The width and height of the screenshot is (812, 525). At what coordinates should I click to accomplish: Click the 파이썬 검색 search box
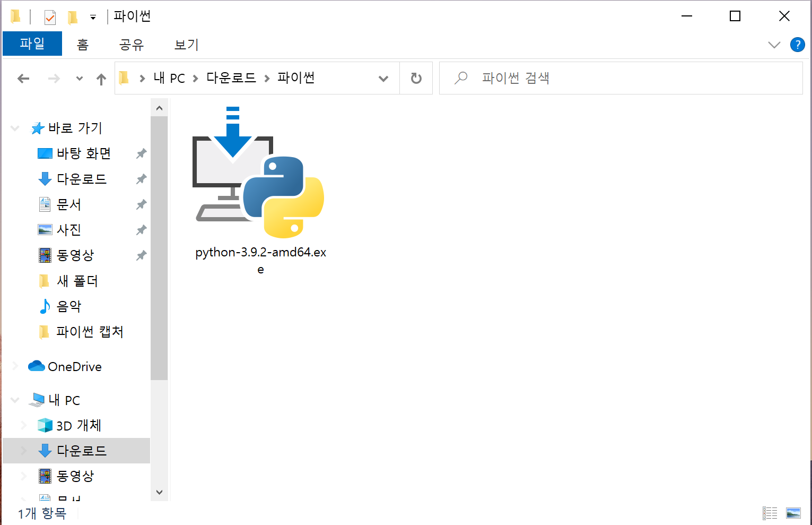tap(621, 78)
